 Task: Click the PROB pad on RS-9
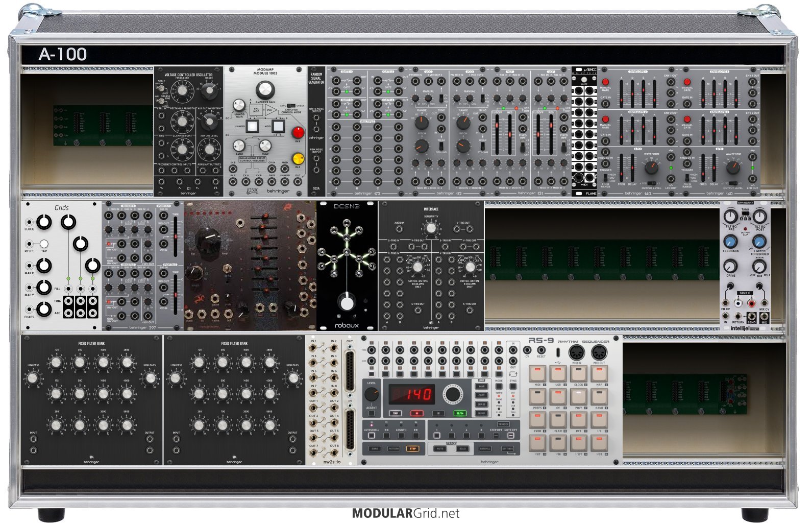[x=537, y=420]
